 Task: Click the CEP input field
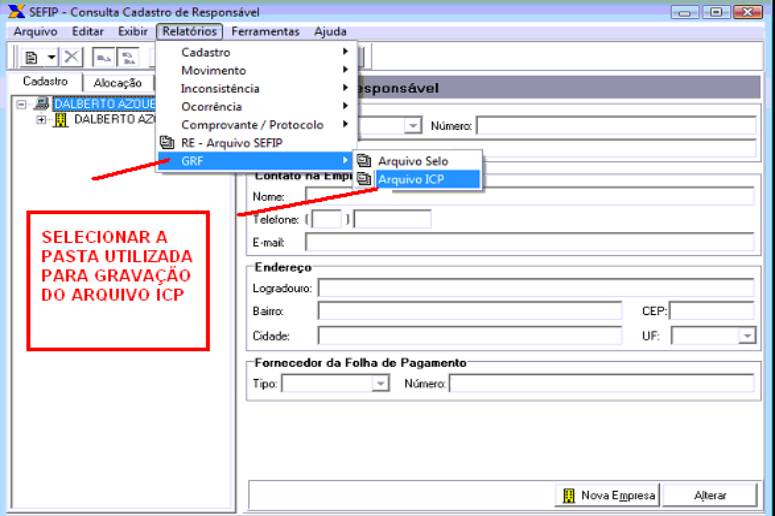pos(711,311)
